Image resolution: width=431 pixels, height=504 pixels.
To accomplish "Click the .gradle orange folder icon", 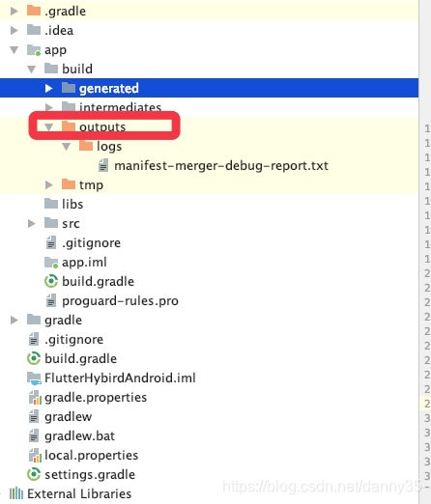I will (x=34, y=11).
